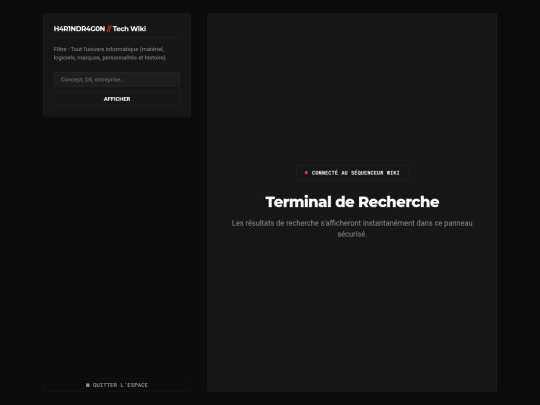The height and width of the screenshot is (405, 540).
Task: Click the "CONNECTÉ AU SÉQUENCEUR WIKI" status badge
Action: [x=352, y=173]
